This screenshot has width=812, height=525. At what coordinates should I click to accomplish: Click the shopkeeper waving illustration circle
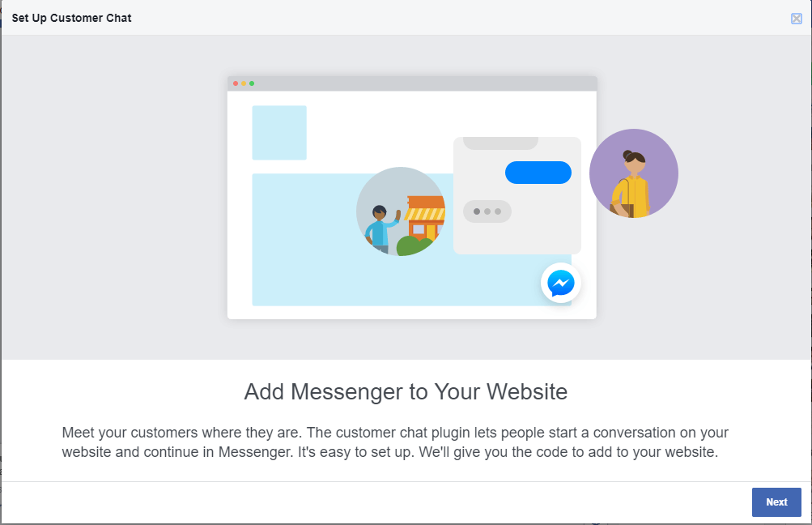pyautogui.click(x=400, y=211)
